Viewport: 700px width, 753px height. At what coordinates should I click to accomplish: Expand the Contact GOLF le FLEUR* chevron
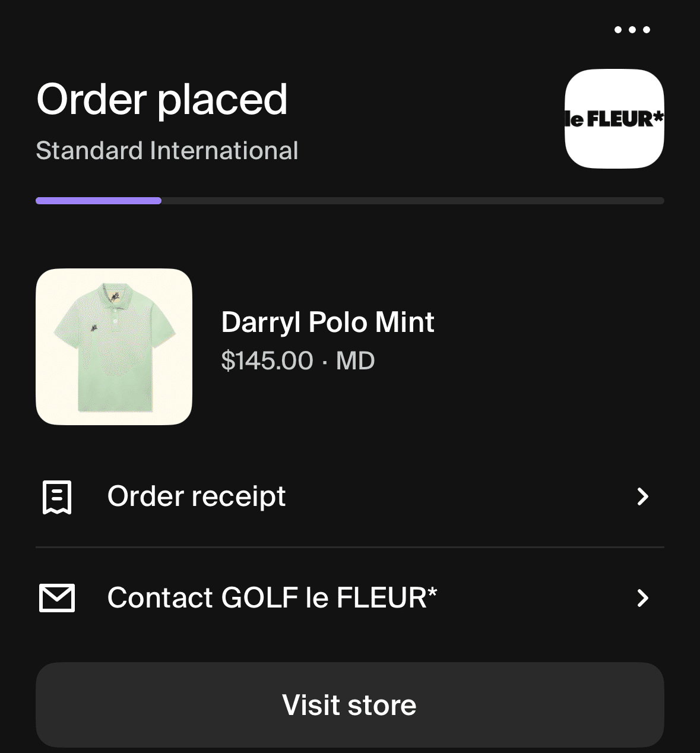click(x=642, y=597)
